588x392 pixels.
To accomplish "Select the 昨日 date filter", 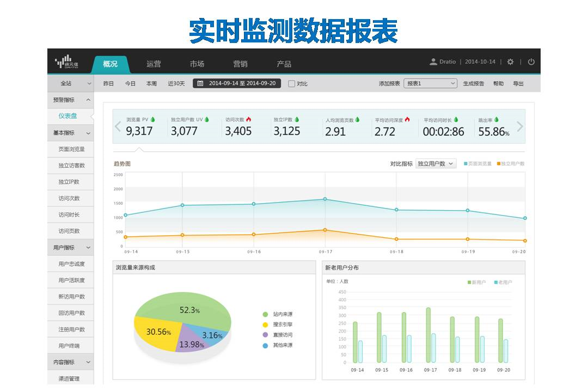I will [108, 84].
